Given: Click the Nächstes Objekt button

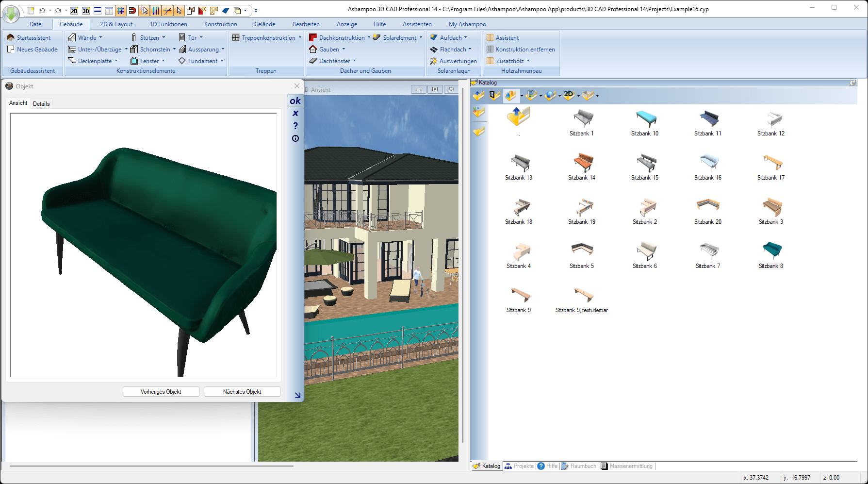Looking at the screenshot, I should click(x=242, y=391).
